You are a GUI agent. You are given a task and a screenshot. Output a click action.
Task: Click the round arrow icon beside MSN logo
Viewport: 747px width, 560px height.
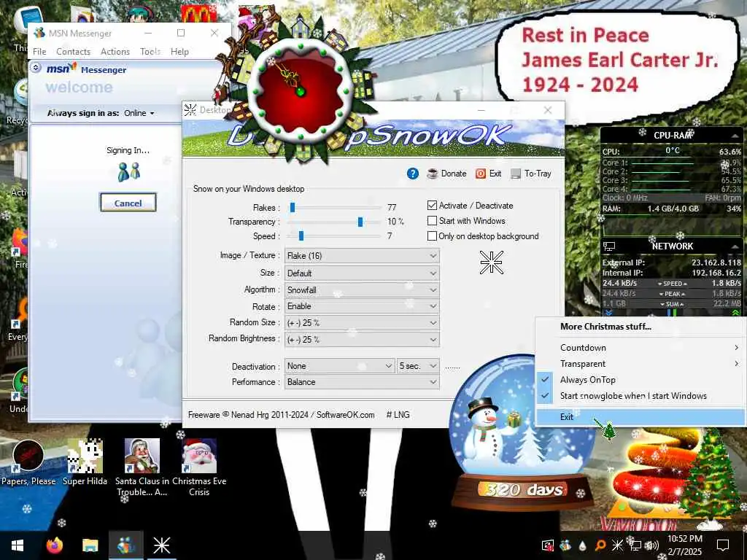point(36,68)
